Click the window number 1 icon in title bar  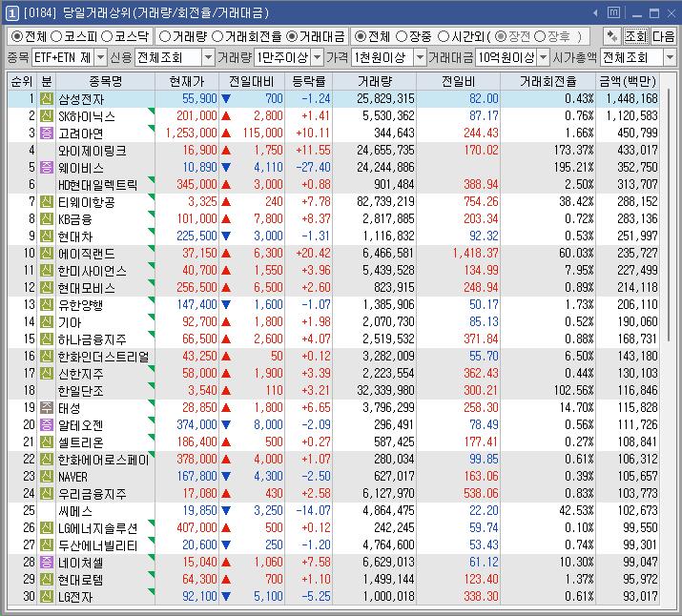tap(11, 13)
